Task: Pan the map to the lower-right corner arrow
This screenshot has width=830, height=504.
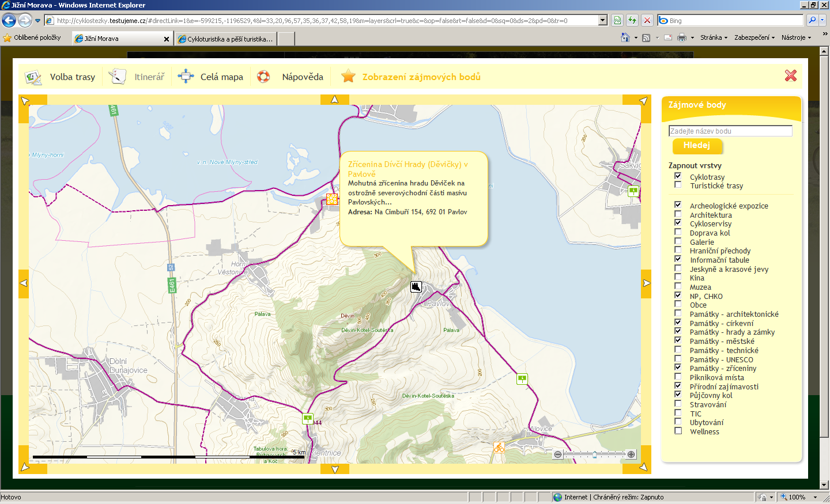Action: pyautogui.click(x=644, y=467)
